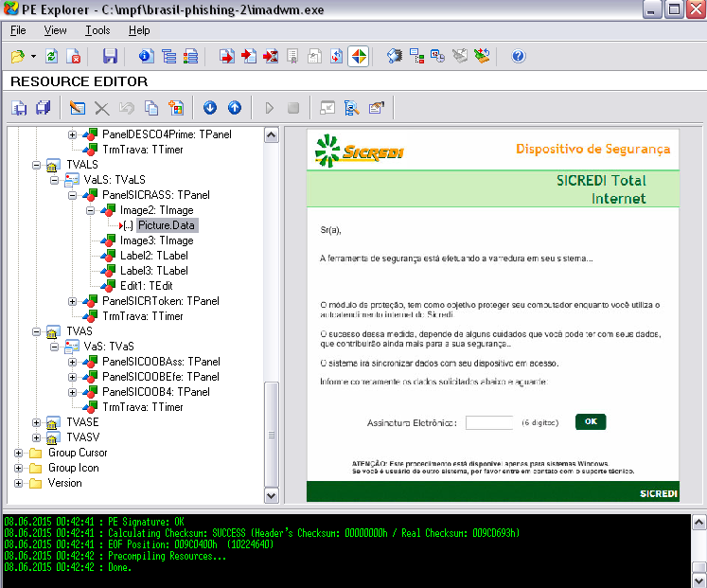Image resolution: width=707 pixels, height=588 pixels.
Task: Click the tree vertical scrollbar thumb
Action: (x=272, y=435)
